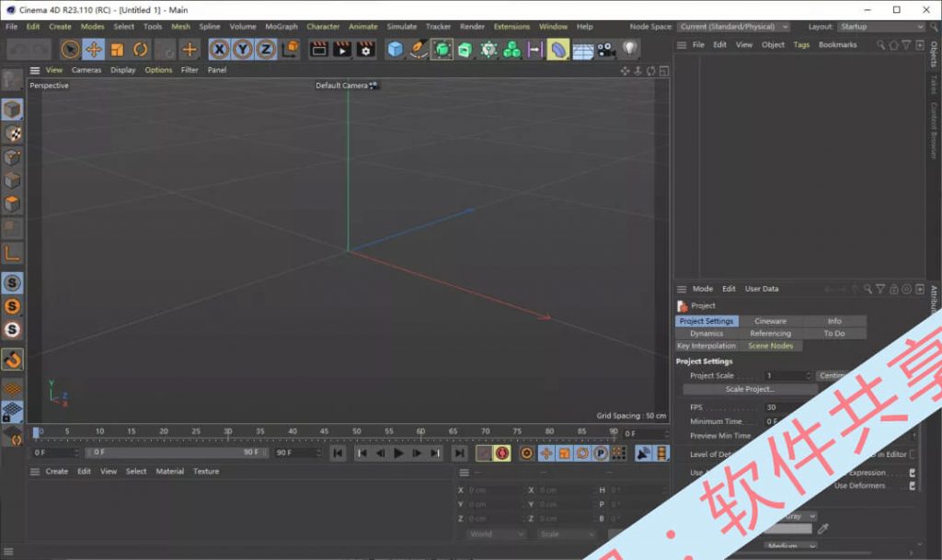Switch to Cineware tab

pos(770,321)
